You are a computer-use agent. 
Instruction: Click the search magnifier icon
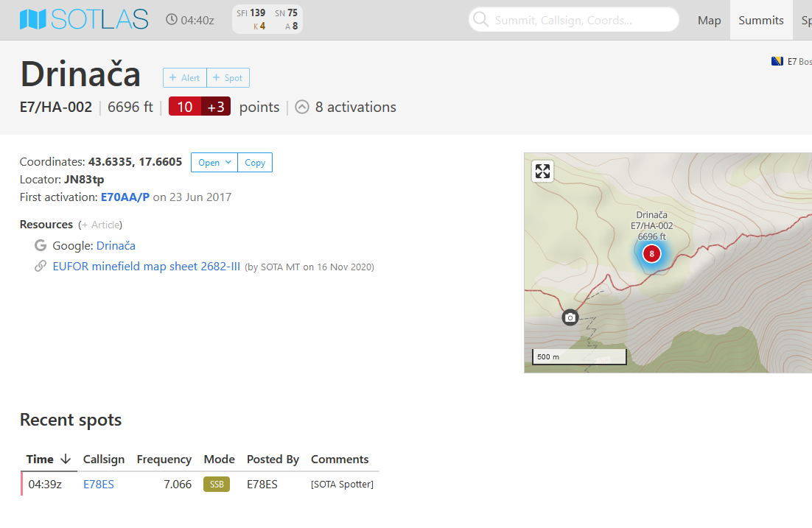click(480, 20)
